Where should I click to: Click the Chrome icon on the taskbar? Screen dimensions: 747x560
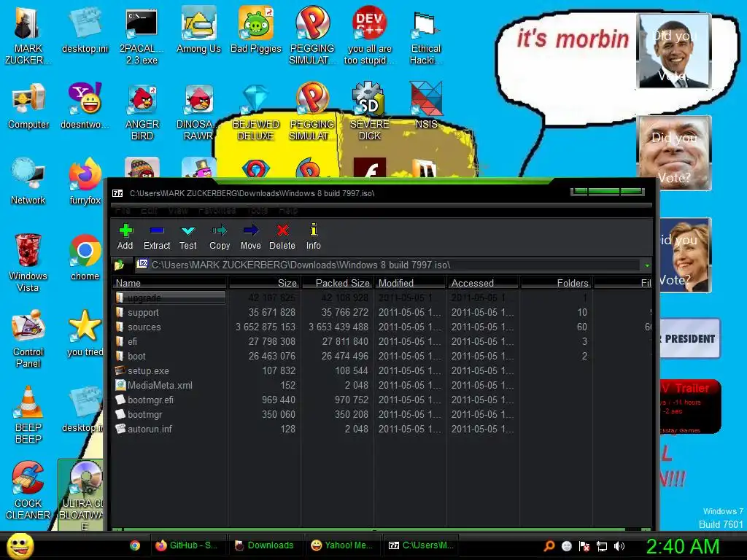pos(135,545)
